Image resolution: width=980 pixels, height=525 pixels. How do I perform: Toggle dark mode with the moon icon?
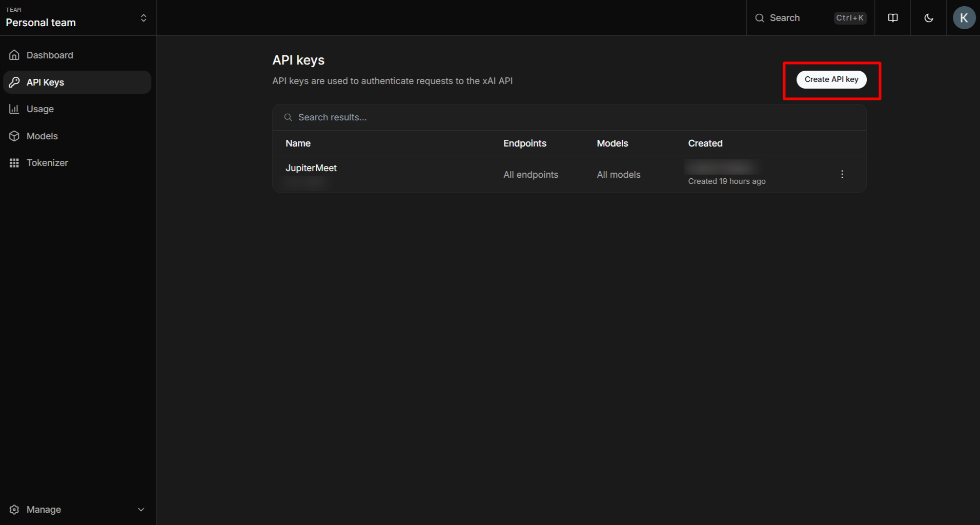pyautogui.click(x=928, y=17)
